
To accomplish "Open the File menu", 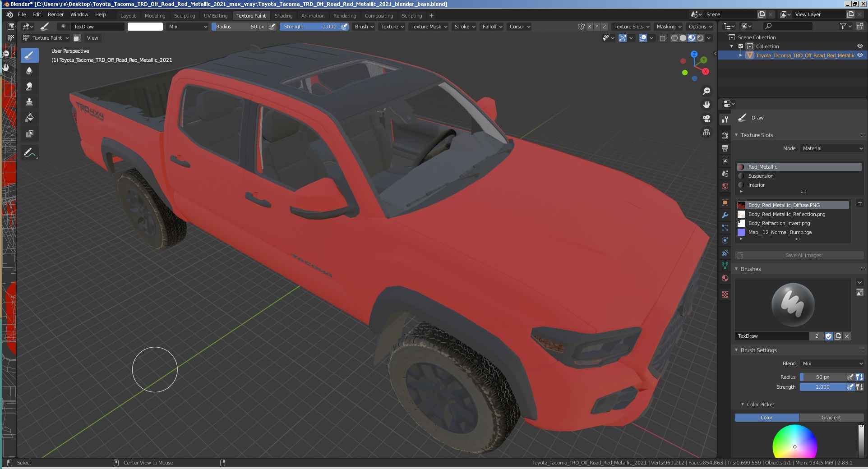I will tap(22, 14).
